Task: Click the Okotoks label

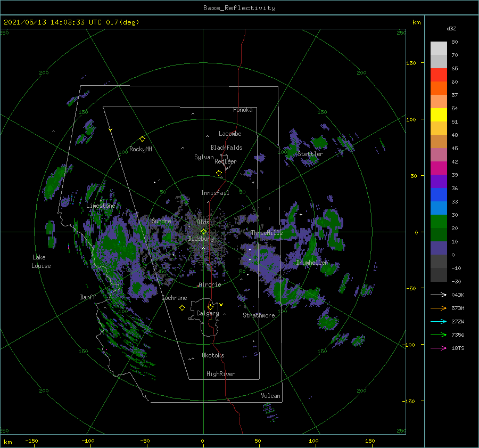Action: pyautogui.click(x=213, y=355)
